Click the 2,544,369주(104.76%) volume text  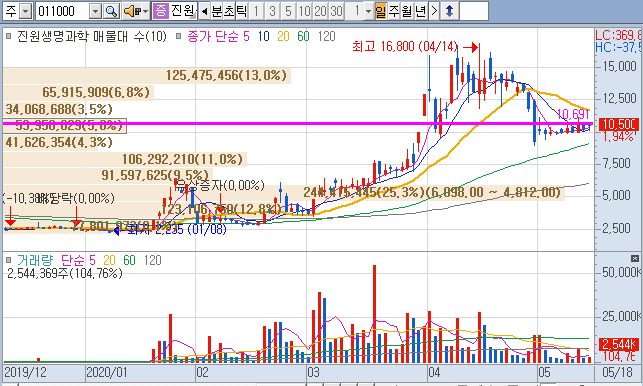point(65,273)
